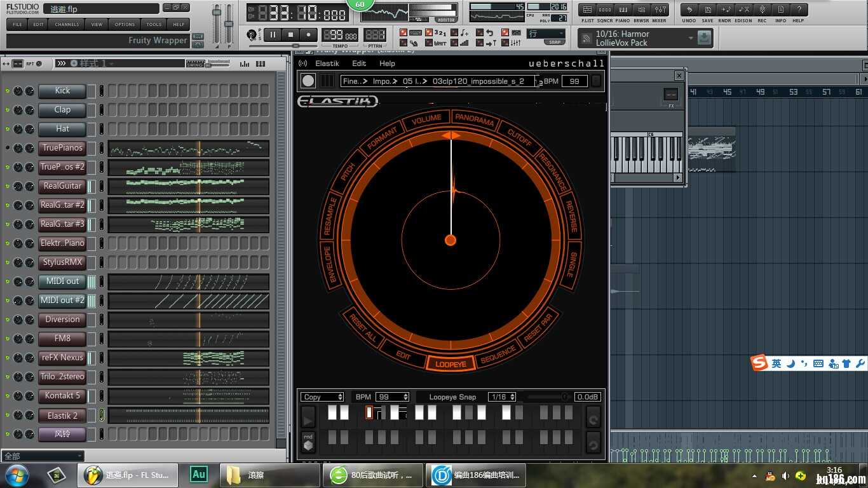Select the StylusRMX channel button
The height and width of the screenshot is (488, 868).
pyautogui.click(x=62, y=262)
